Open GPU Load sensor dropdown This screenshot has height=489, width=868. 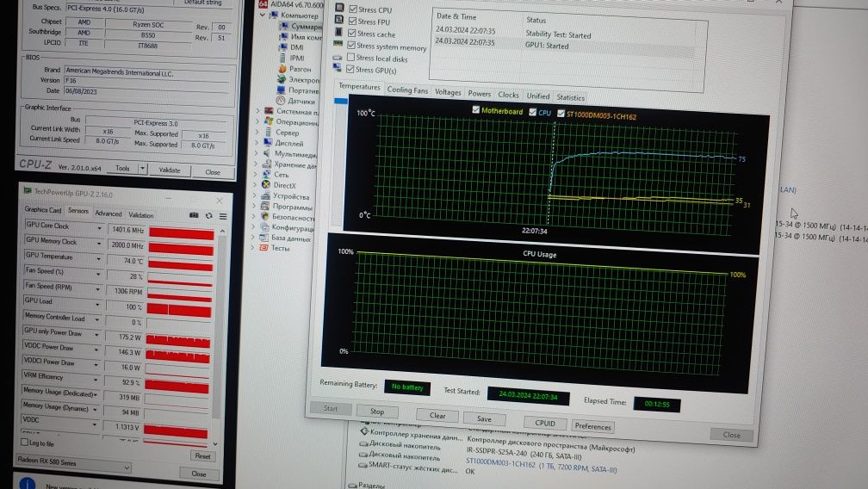97,304
